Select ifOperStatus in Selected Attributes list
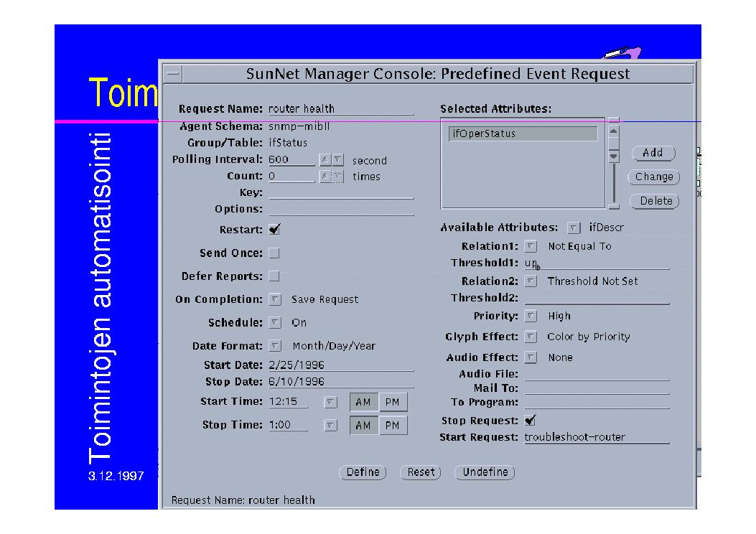 (x=523, y=133)
